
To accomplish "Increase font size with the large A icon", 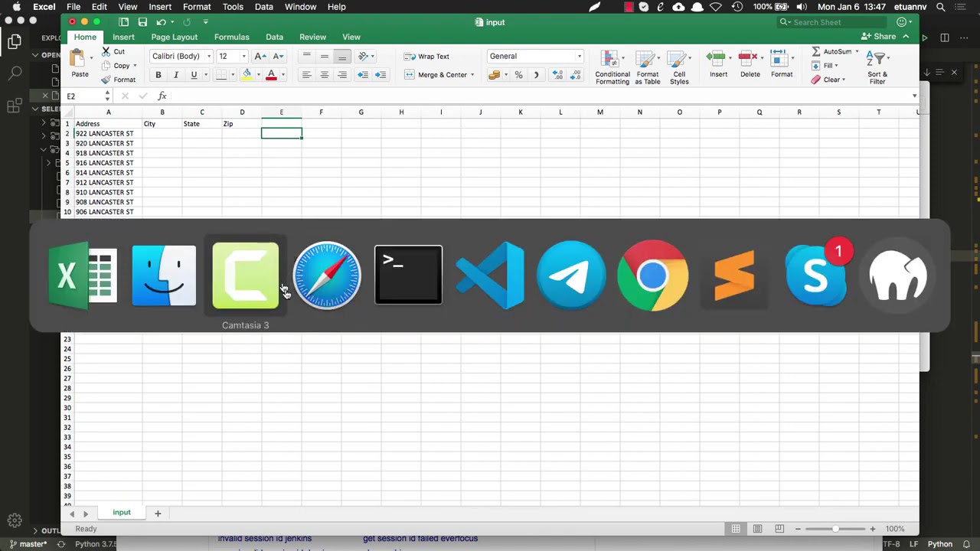I will point(260,56).
